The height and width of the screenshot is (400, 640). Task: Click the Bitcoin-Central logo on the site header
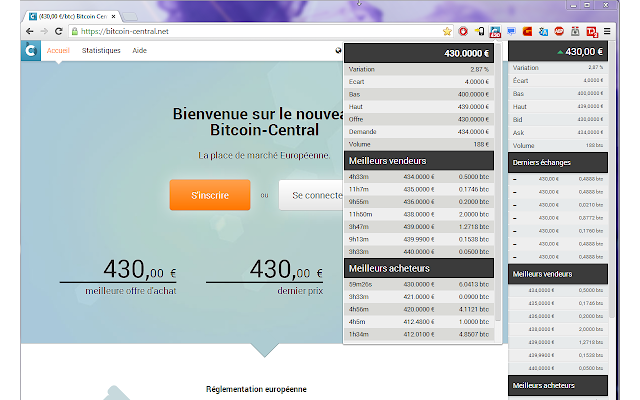pyautogui.click(x=31, y=51)
